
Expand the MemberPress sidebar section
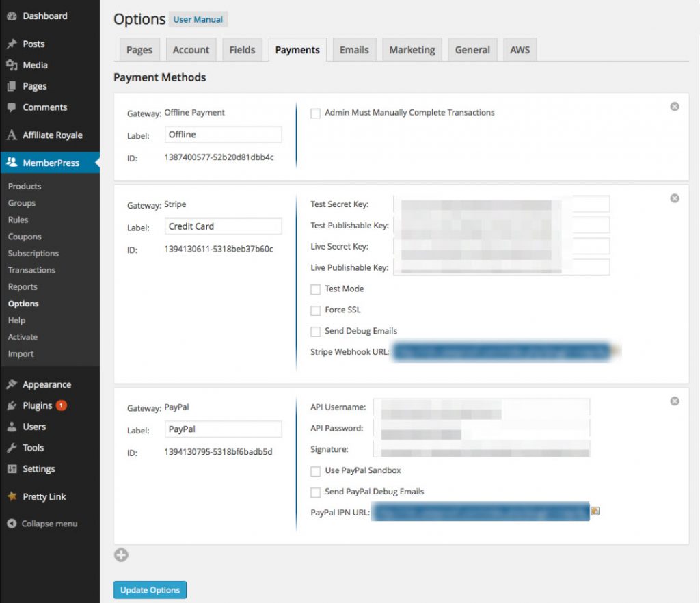pos(51,163)
